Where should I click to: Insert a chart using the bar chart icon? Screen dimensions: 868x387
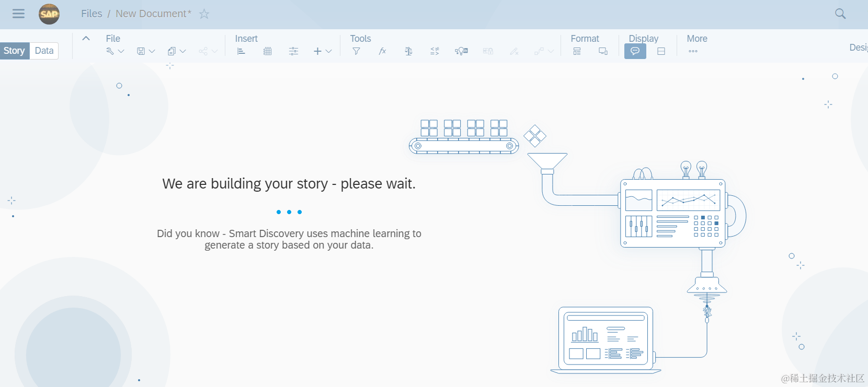[241, 51]
